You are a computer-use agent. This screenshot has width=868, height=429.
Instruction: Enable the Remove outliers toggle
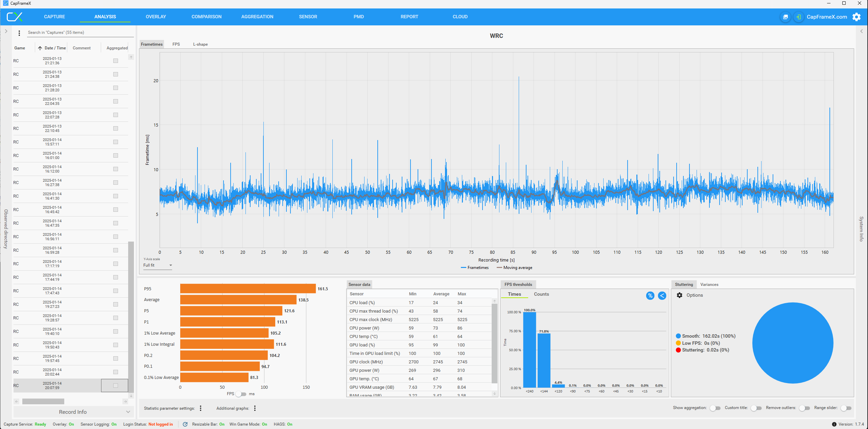pyautogui.click(x=804, y=408)
